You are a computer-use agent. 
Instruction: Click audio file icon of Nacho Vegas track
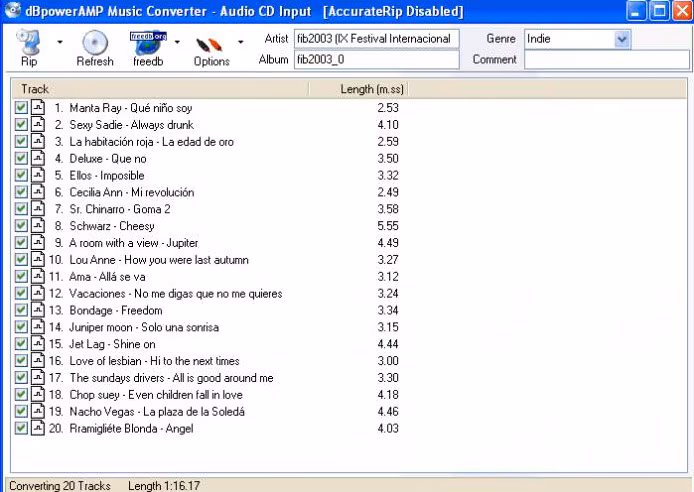[x=38, y=411]
